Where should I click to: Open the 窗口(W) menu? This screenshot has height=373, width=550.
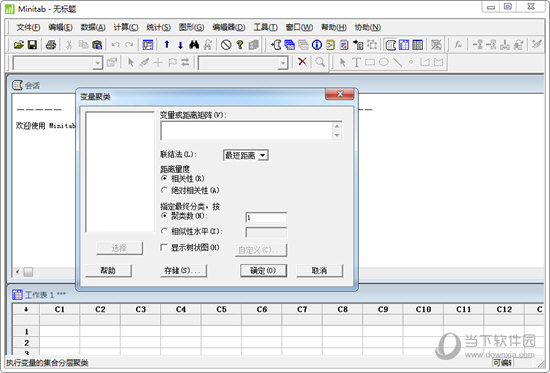[x=299, y=27]
